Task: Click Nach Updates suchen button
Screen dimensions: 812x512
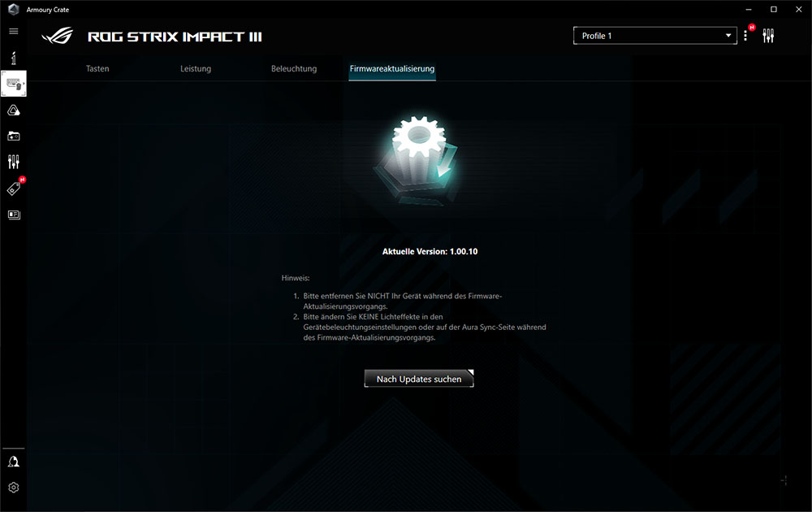Action: pos(419,379)
